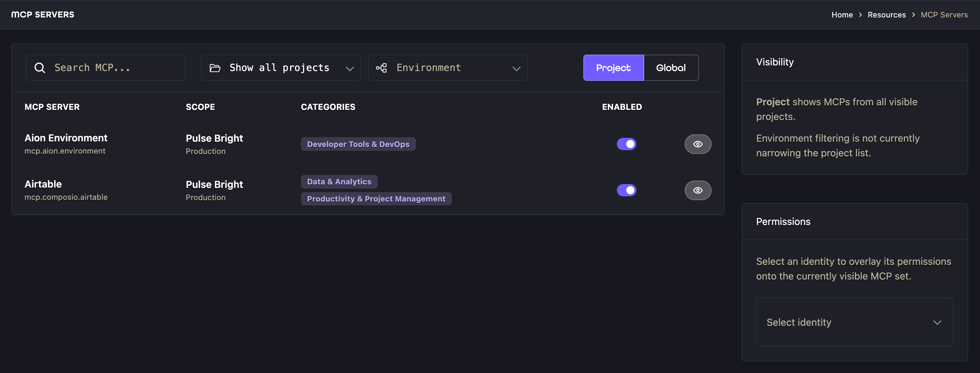Click the Permissions panel heading

[783, 222]
